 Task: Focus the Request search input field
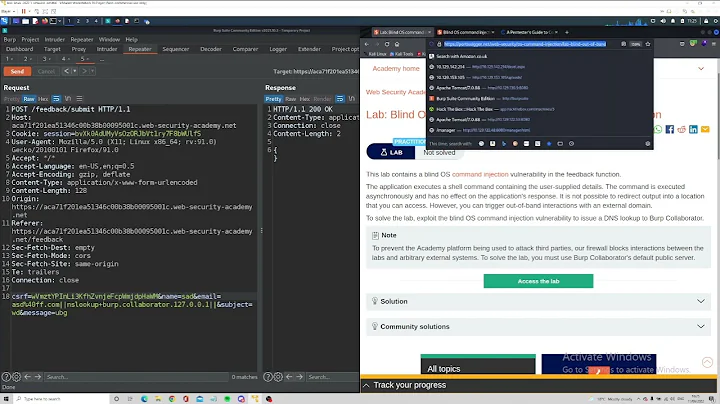136,377
